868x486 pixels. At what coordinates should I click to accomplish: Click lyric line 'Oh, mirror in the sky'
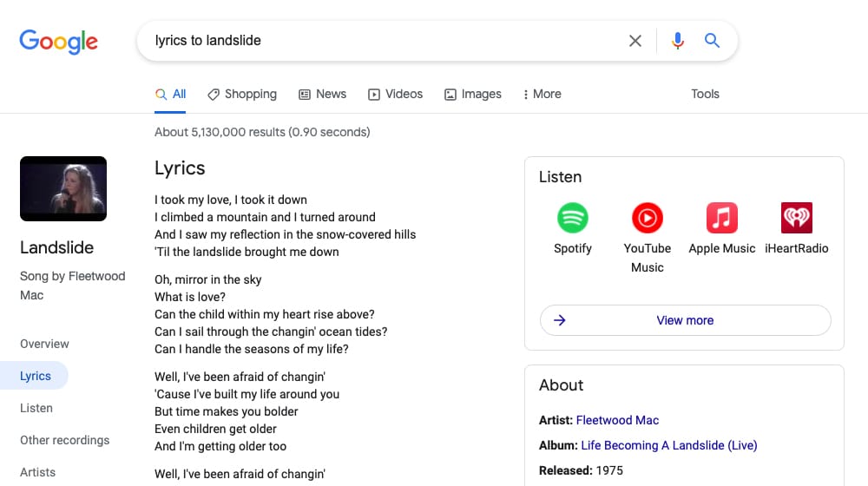click(207, 279)
